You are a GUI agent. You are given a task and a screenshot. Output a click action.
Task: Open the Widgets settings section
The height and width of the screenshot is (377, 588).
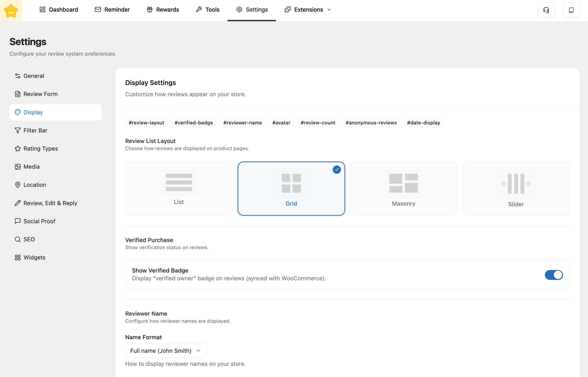(34, 257)
